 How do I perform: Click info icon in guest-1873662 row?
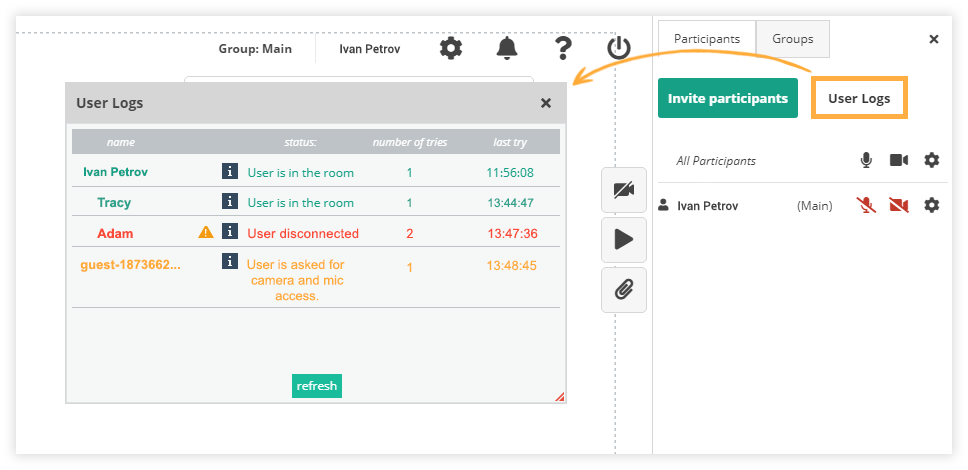coord(230,261)
